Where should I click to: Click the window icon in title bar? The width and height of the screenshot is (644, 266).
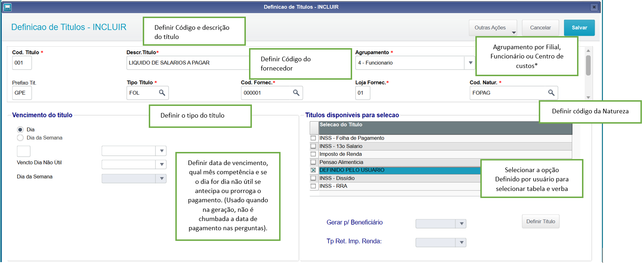[7, 7]
